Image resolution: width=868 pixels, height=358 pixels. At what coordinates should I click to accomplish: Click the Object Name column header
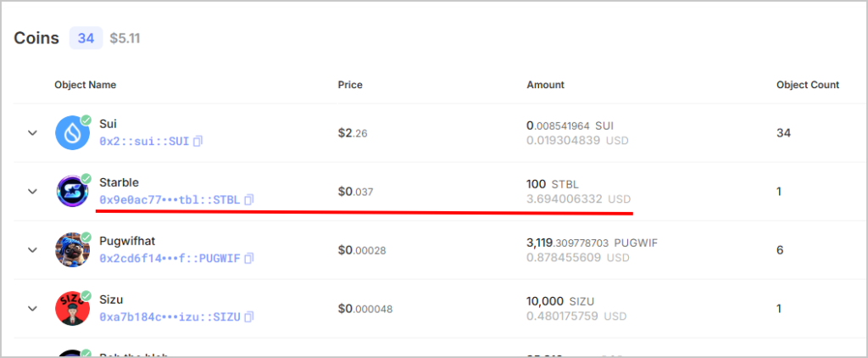coord(86,85)
